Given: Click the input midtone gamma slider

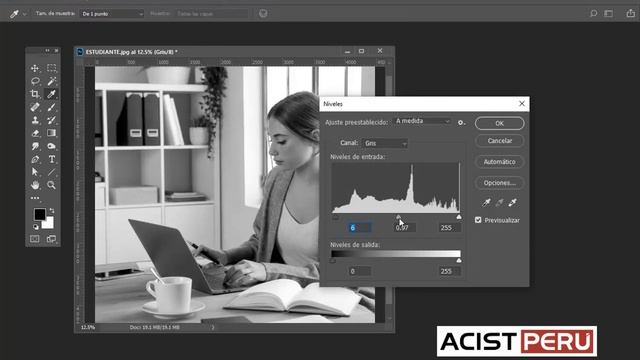Looking at the screenshot, I should tap(398, 217).
